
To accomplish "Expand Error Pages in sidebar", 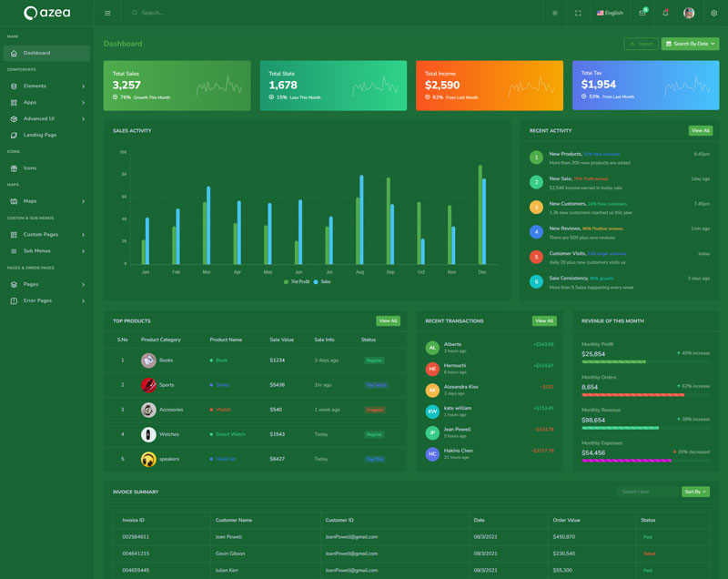I will pos(45,300).
